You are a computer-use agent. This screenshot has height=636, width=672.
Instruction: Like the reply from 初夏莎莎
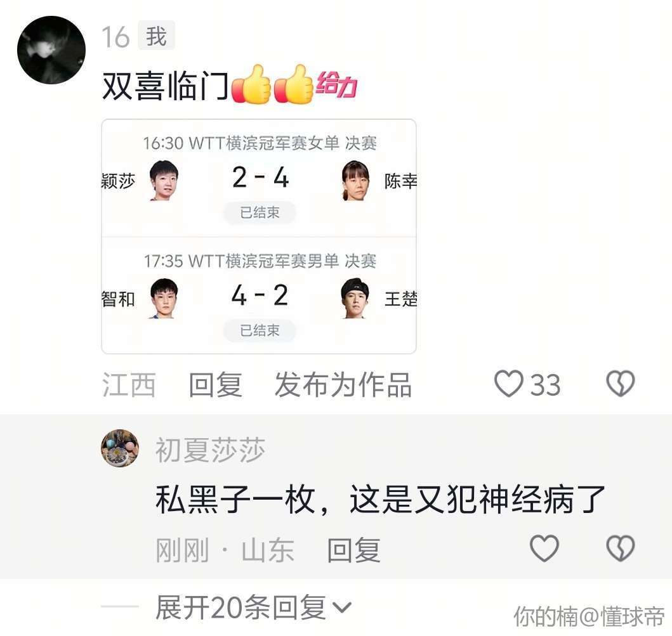(x=544, y=548)
